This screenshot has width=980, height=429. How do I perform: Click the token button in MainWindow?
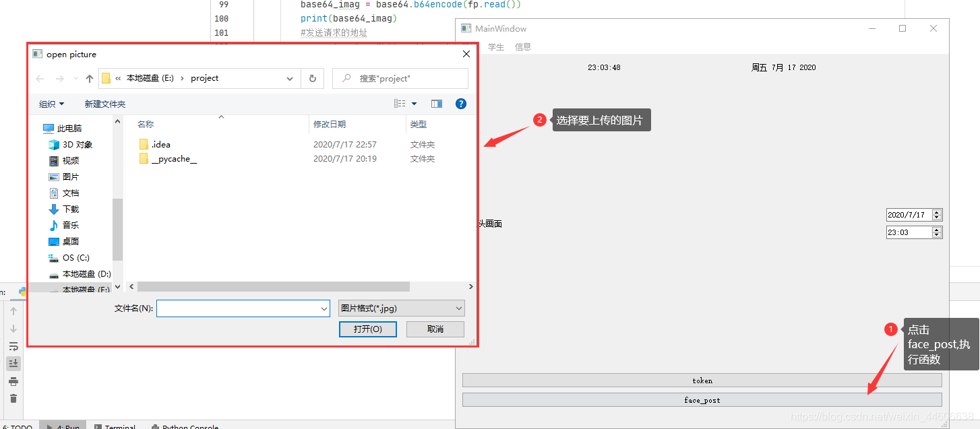pos(702,381)
